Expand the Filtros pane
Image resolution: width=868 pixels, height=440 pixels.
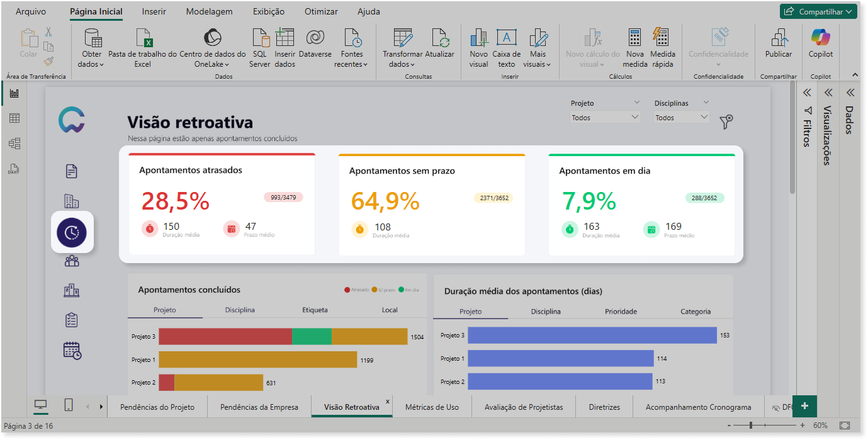point(807,93)
